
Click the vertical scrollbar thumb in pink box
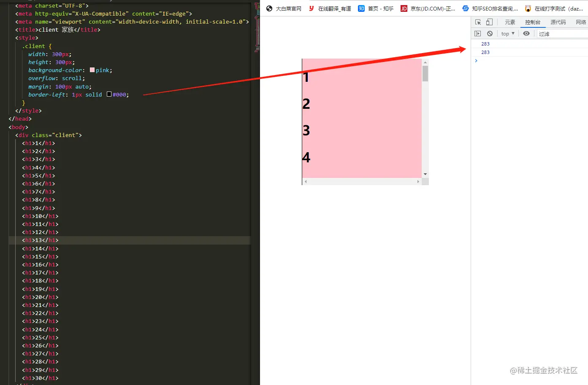(425, 73)
